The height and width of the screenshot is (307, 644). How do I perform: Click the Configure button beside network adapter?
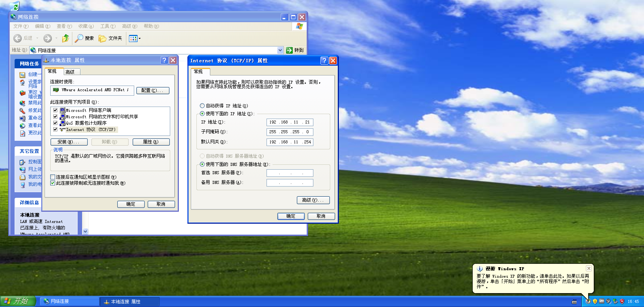tap(153, 90)
